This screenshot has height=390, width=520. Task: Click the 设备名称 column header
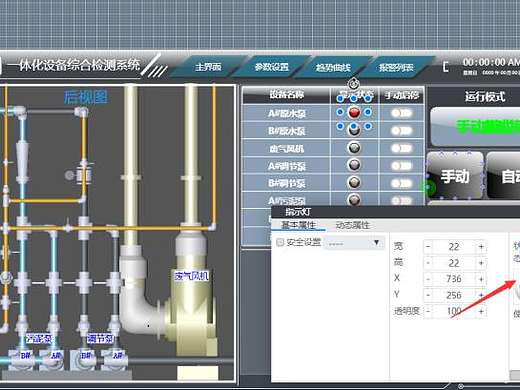[x=287, y=95]
